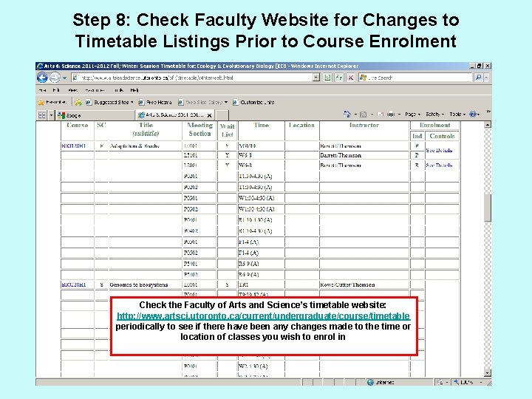Open the Page menu dropdown
Image resolution: width=532 pixels, height=399 pixels.
click(x=412, y=115)
